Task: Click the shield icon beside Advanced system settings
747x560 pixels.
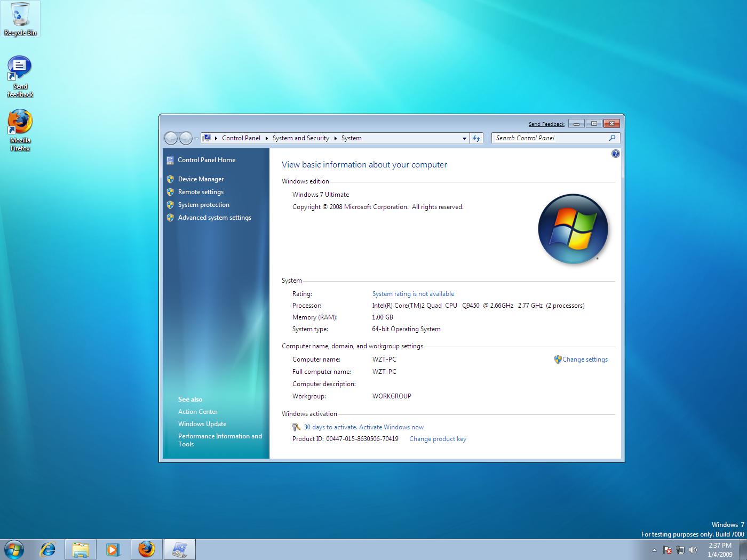Action: coord(170,218)
